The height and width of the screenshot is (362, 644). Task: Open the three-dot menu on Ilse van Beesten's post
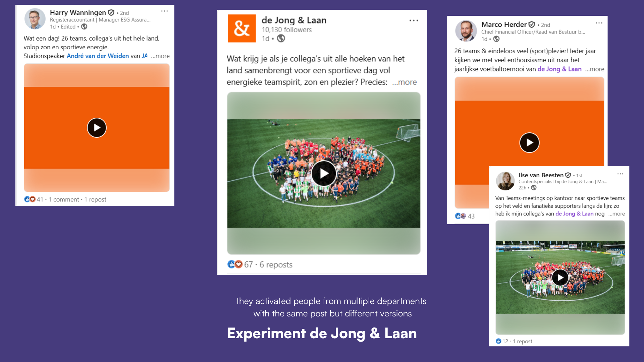click(x=621, y=174)
